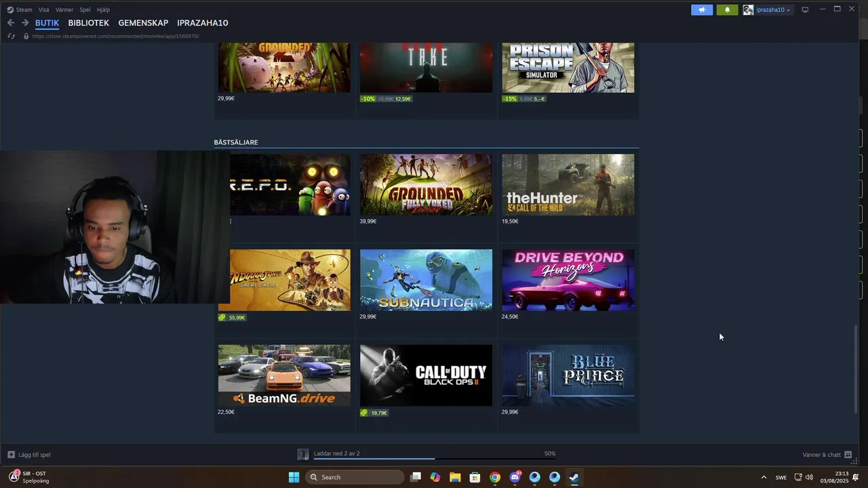Click the store page vertical scrollbar
Viewport: 868px width, 488px height.
click(x=855, y=369)
